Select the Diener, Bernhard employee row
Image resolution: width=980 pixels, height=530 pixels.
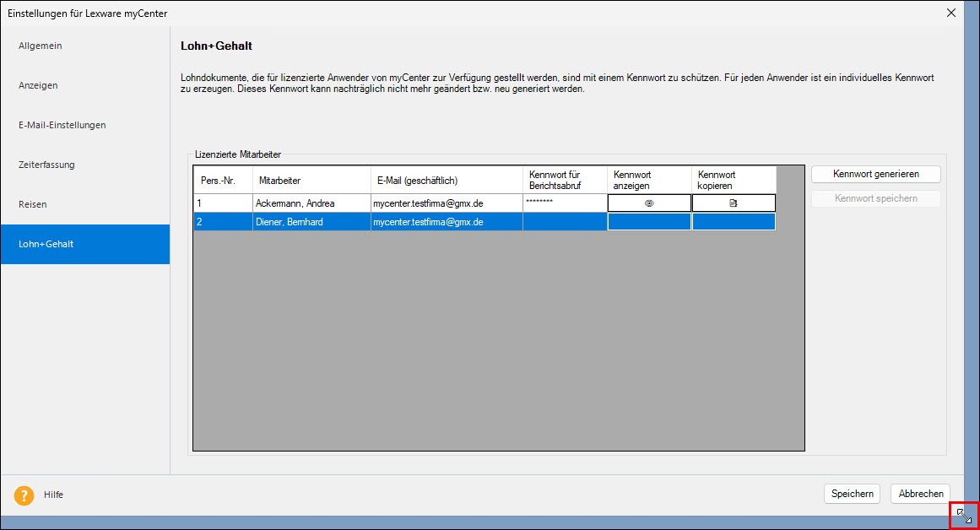click(x=295, y=222)
